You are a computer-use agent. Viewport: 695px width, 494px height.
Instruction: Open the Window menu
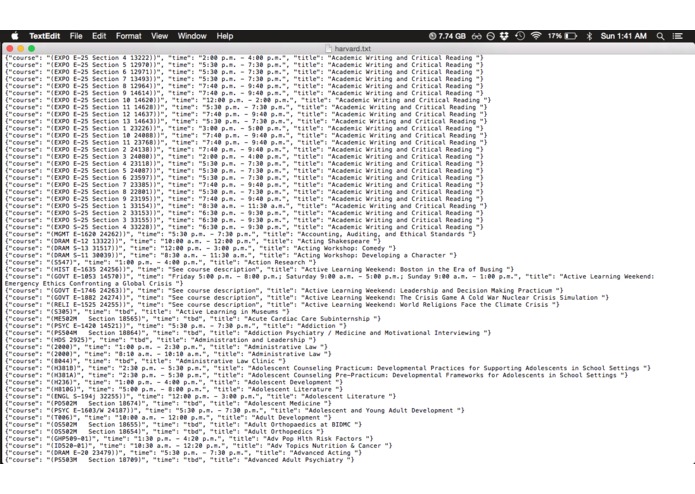coord(192,36)
